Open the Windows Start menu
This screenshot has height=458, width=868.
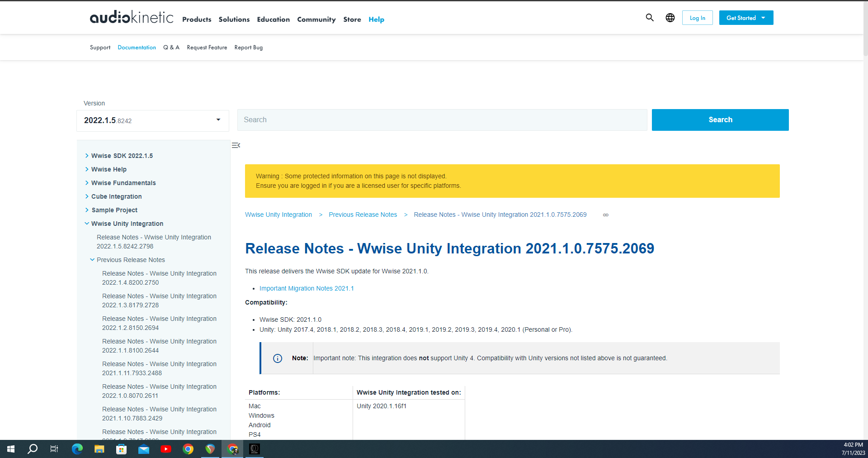(11, 449)
